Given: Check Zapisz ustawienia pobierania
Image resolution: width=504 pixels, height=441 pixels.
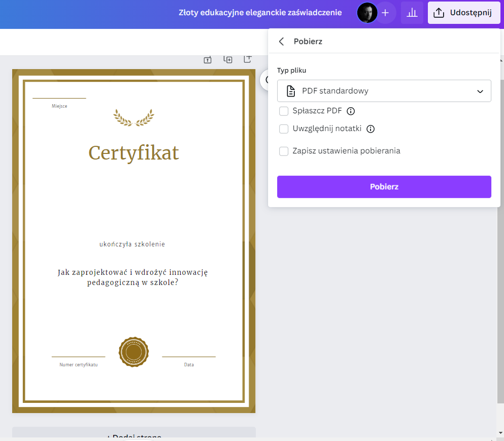Looking at the screenshot, I should tap(284, 151).
